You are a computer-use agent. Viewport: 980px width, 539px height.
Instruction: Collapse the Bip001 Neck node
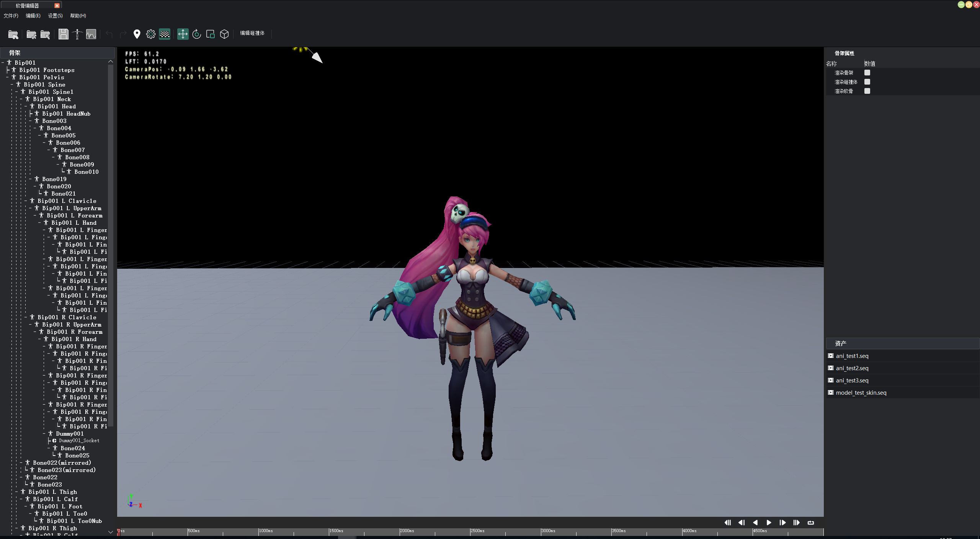coord(21,99)
